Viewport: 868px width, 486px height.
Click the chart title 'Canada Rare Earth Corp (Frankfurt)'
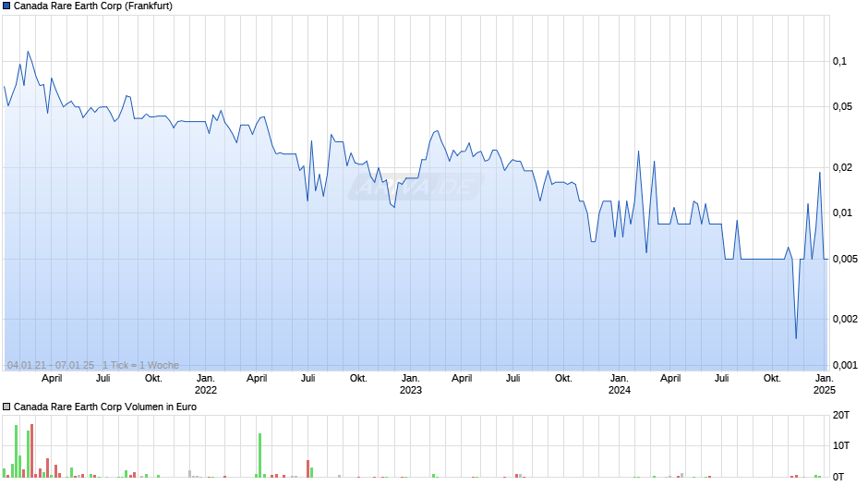[93, 6]
